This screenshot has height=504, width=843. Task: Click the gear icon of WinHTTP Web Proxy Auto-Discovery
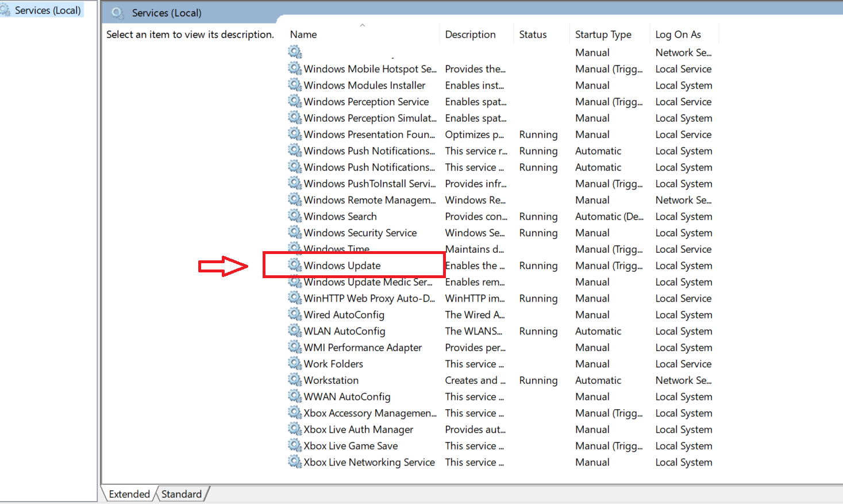point(295,298)
